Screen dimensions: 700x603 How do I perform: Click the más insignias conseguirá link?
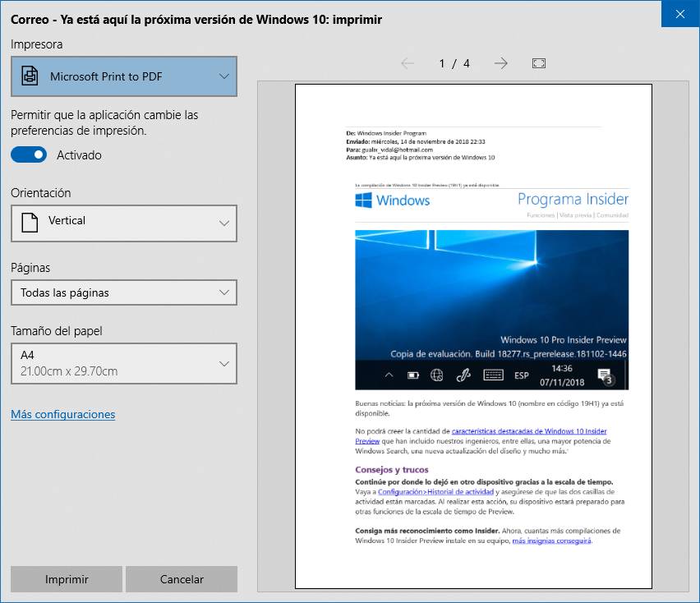pos(551,541)
